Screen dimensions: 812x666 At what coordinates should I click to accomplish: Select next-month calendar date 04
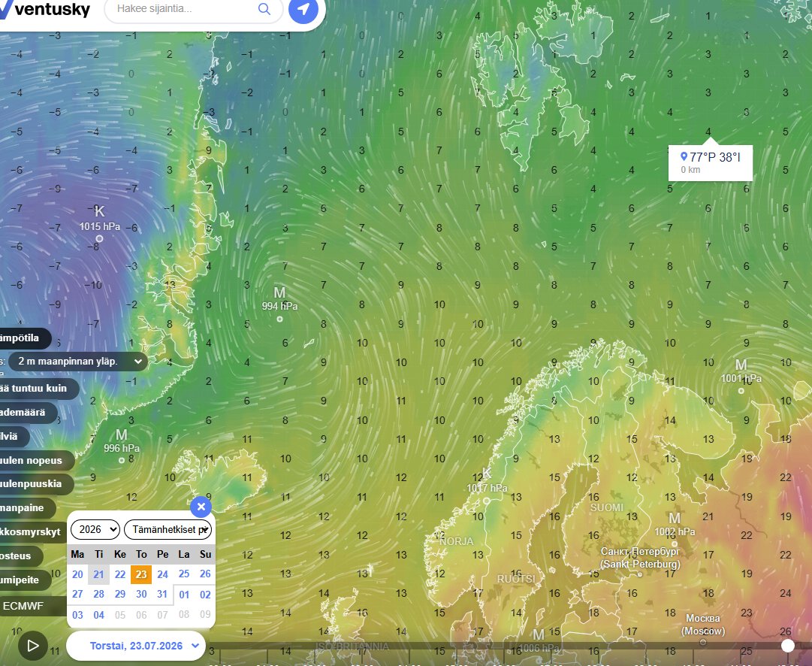(99, 615)
